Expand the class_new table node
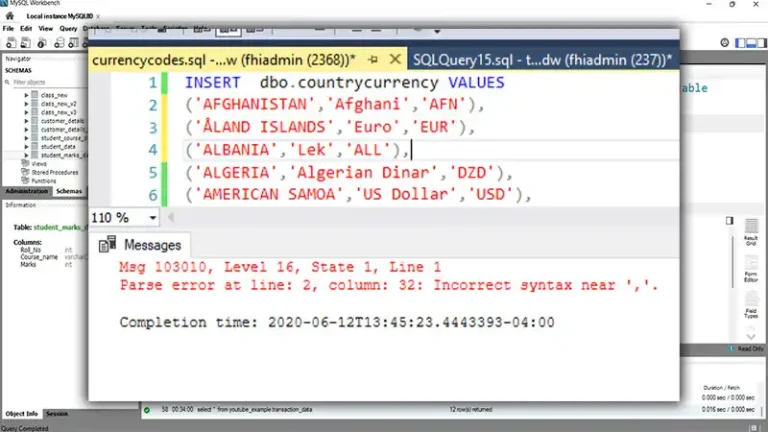 26,96
